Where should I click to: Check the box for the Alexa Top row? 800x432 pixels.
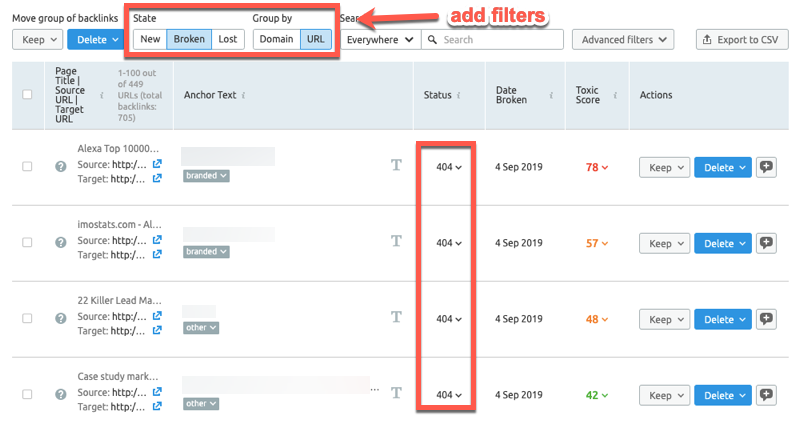[27, 167]
